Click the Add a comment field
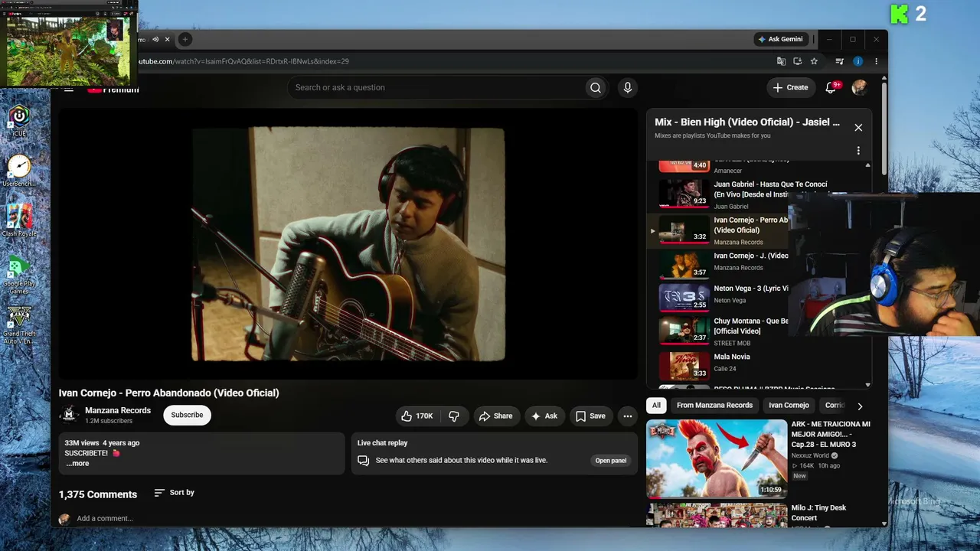 click(105, 518)
